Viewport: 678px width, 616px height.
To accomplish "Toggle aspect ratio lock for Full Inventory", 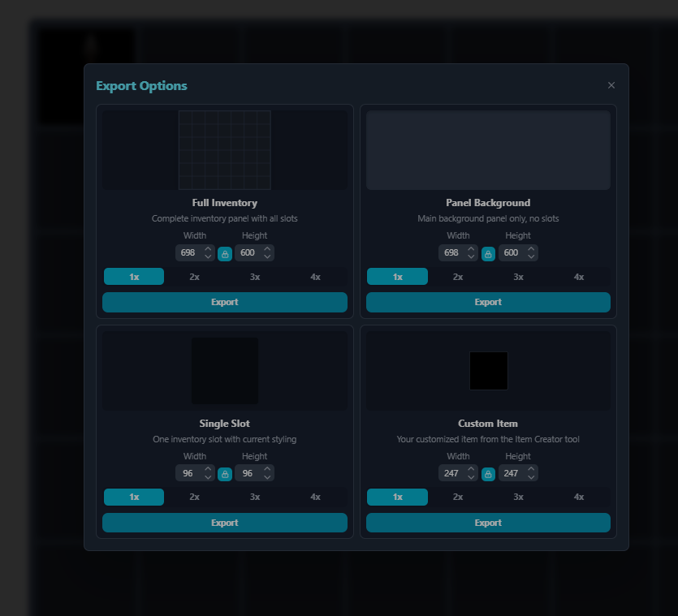I will (x=225, y=254).
